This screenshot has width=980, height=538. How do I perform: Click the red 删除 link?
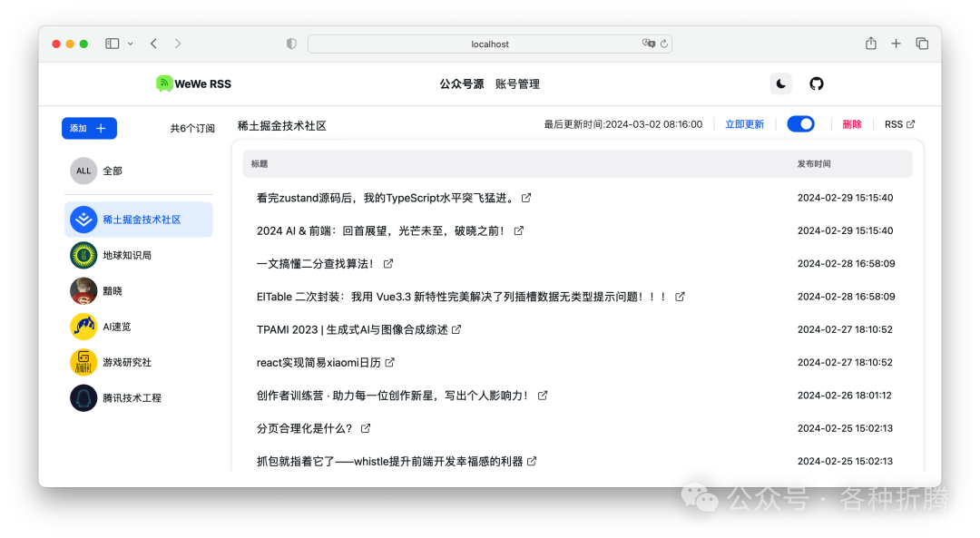coord(852,124)
